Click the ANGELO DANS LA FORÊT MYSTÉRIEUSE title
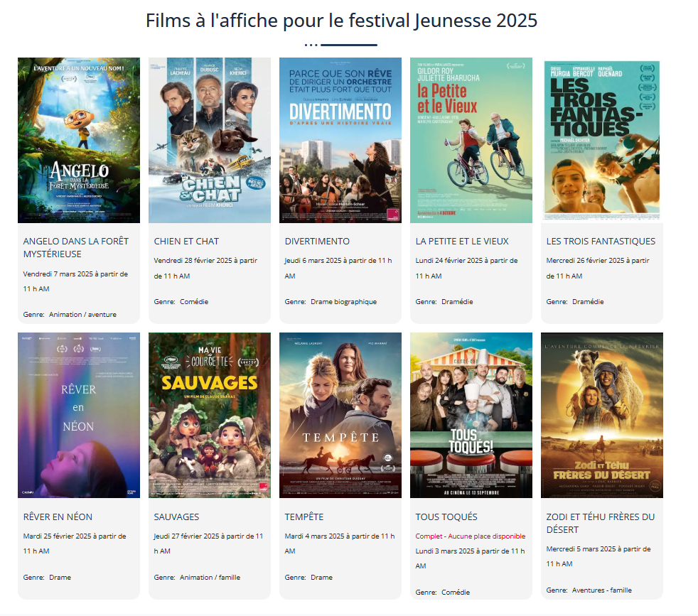The height and width of the screenshot is (616, 698). 75,247
